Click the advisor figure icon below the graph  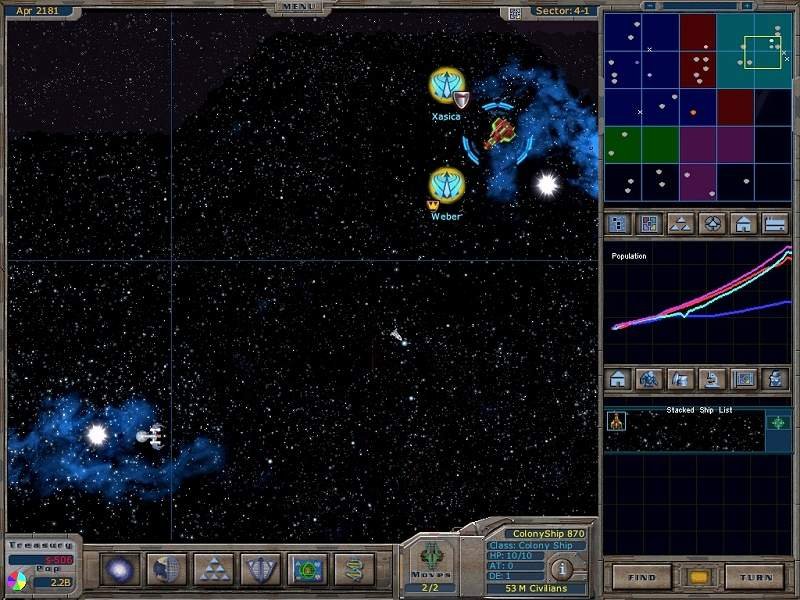(776, 379)
